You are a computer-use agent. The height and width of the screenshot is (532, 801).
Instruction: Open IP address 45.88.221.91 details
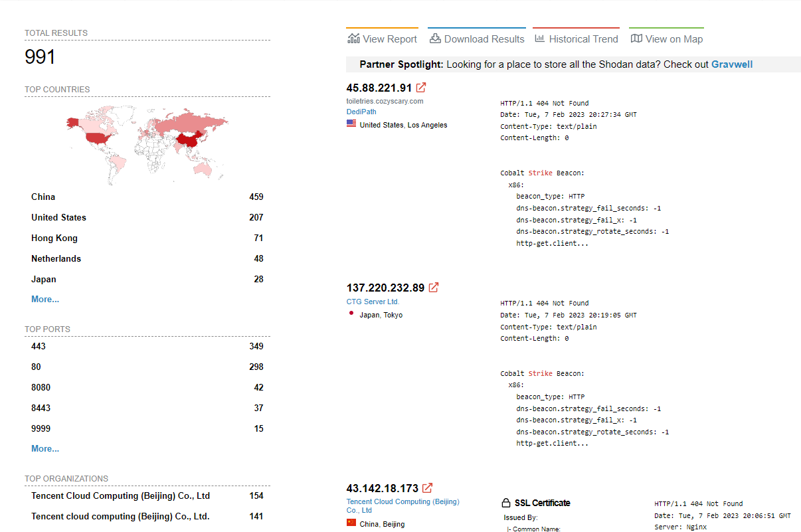click(379, 88)
